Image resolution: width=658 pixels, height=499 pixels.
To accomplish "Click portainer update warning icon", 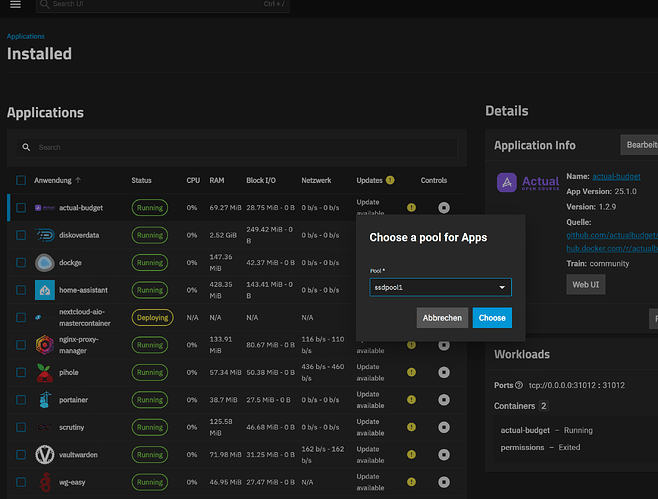I will tap(411, 400).
